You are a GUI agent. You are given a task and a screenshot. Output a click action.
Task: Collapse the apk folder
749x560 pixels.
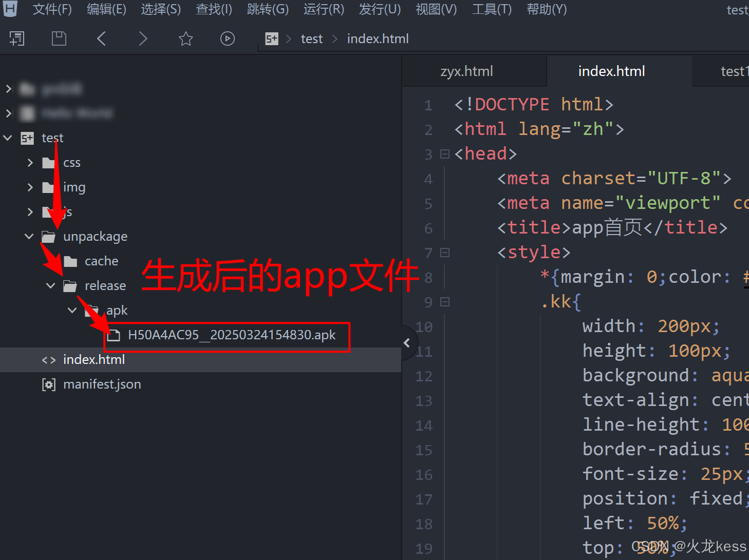pos(72,310)
